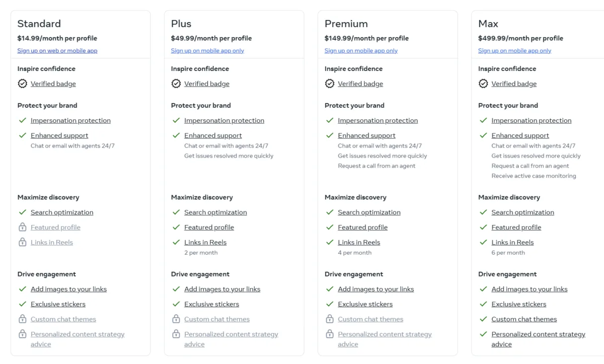
Task: Click lock icon beside Featured profile in Standard
Action: click(x=22, y=227)
